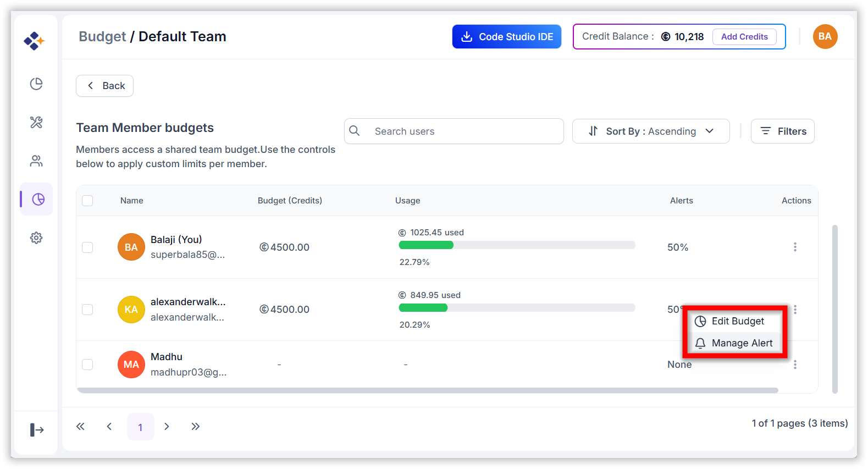The height and width of the screenshot is (469, 868).
Task: Open the three-dot actions menu for Madhu
Action: (x=795, y=365)
